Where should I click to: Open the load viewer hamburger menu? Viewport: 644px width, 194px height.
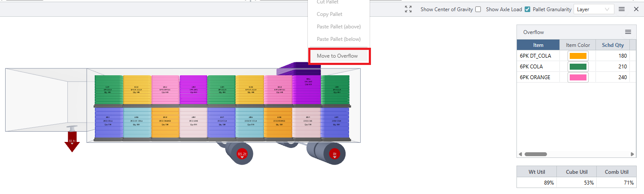(x=622, y=9)
